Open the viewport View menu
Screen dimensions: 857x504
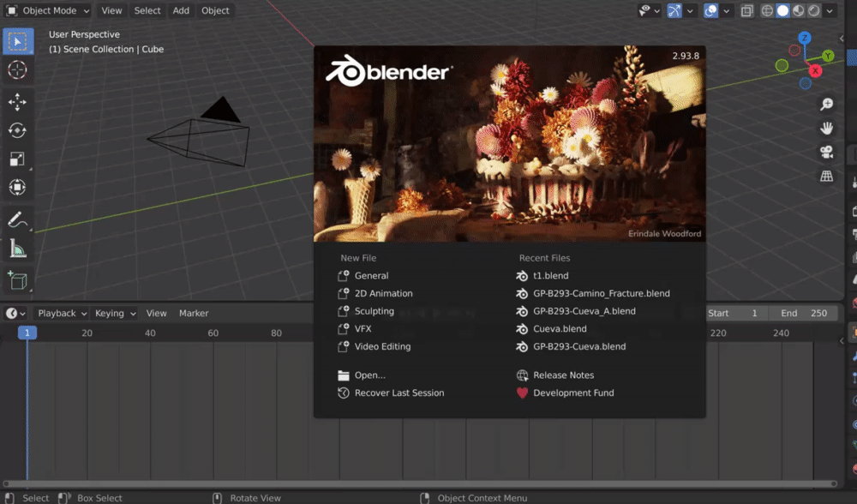[111, 10]
